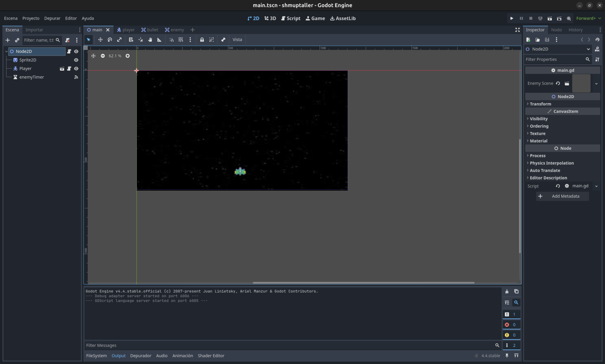Expand the Transform section

click(x=540, y=104)
